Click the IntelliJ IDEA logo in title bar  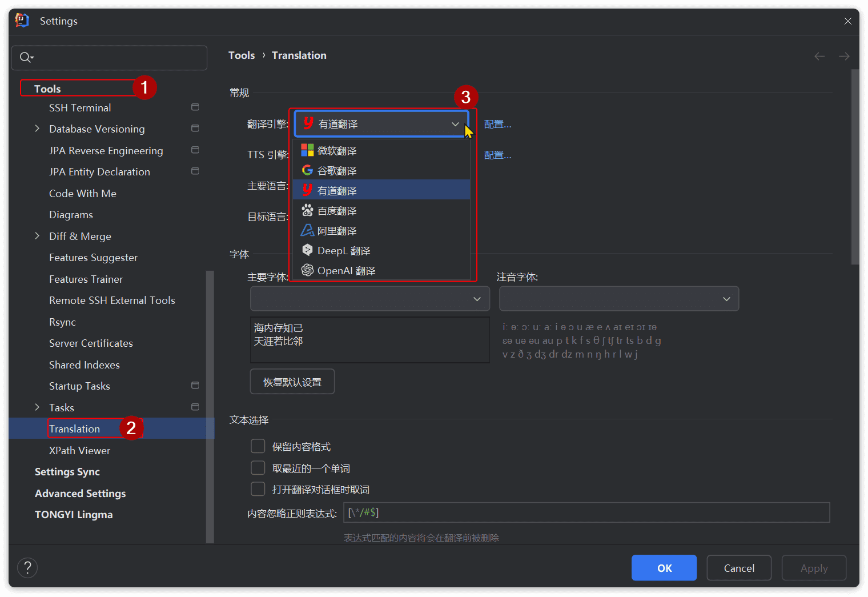click(x=22, y=21)
